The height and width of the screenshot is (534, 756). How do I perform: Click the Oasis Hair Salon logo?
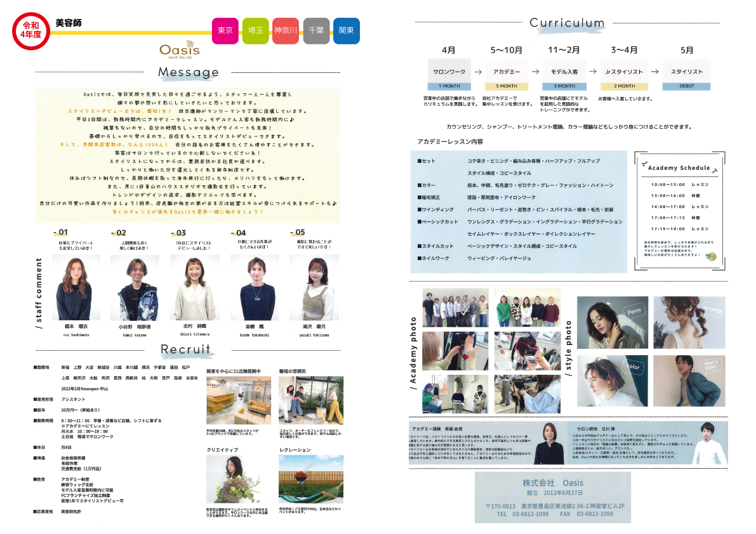180,50
